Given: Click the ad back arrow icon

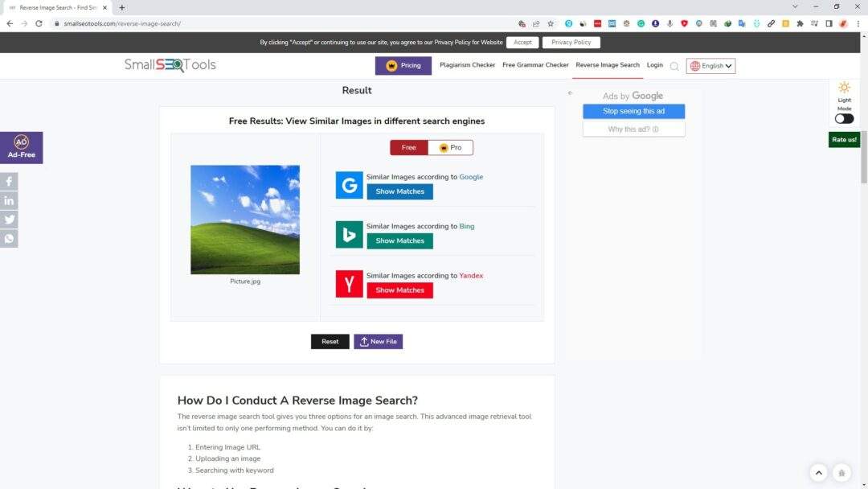Looking at the screenshot, I should tap(570, 93).
